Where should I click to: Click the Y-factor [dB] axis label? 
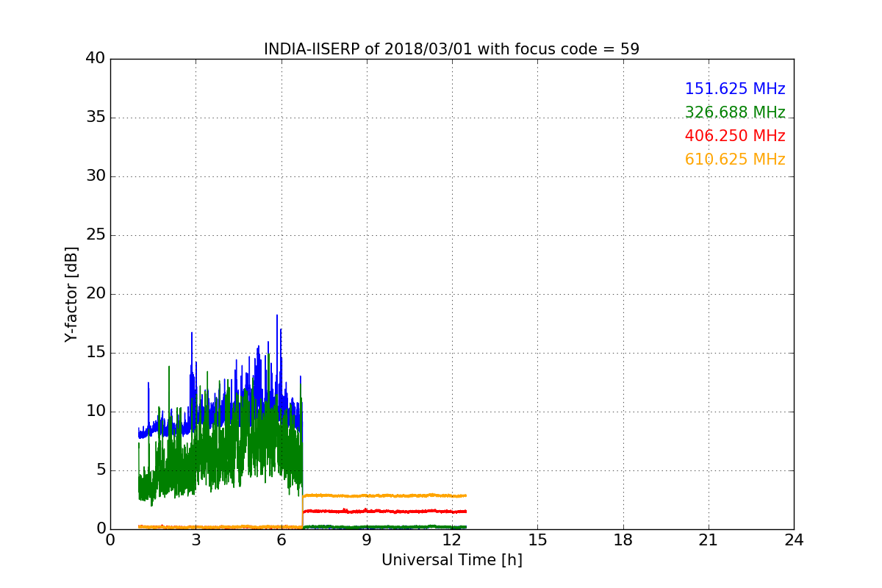tap(71, 294)
